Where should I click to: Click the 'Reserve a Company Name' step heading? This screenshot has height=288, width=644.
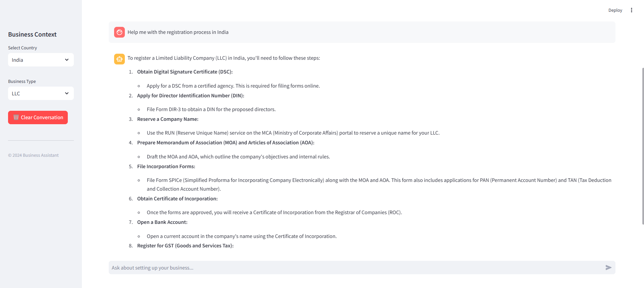point(167,119)
